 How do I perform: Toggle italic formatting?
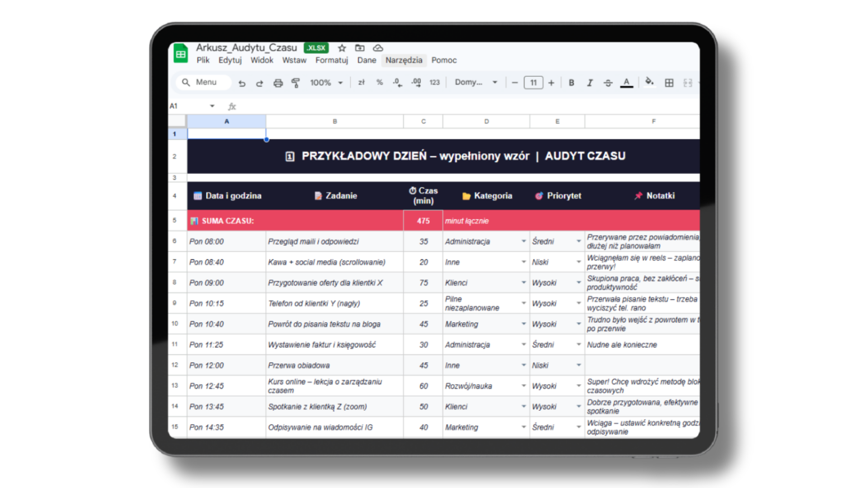pyautogui.click(x=590, y=83)
